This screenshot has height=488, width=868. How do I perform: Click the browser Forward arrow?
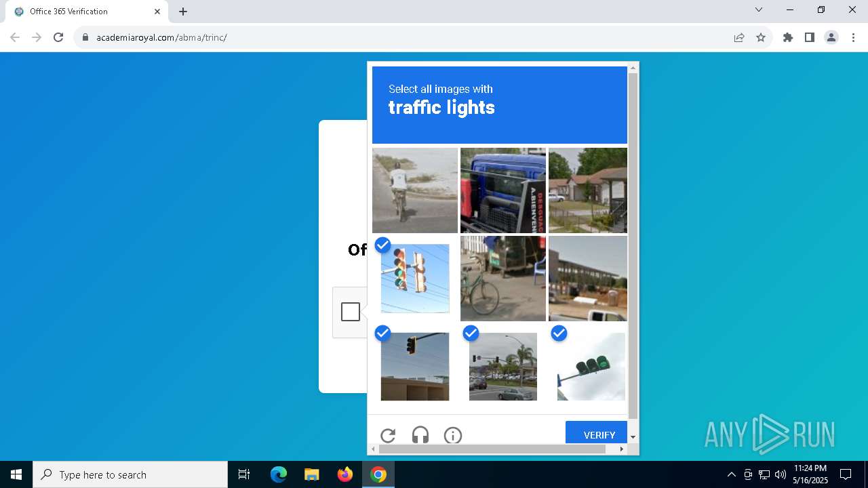tap(37, 37)
